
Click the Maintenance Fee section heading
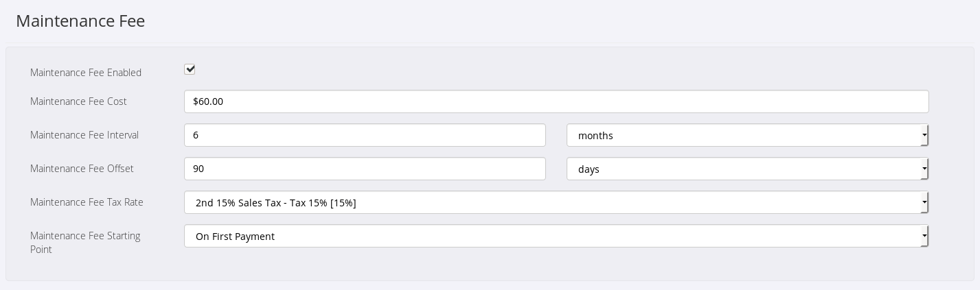(x=80, y=21)
